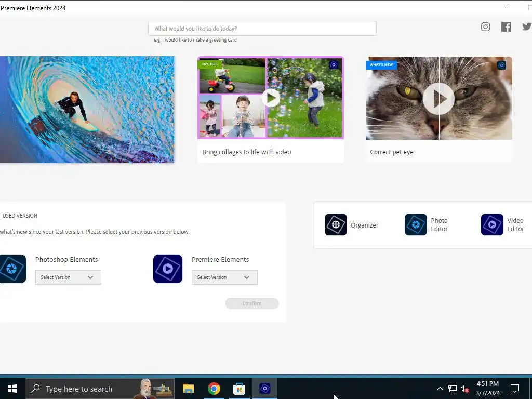The height and width of the screenshot is (399, 532).
Task: Open File Explorer from taskbar
Action: (188, 389)
